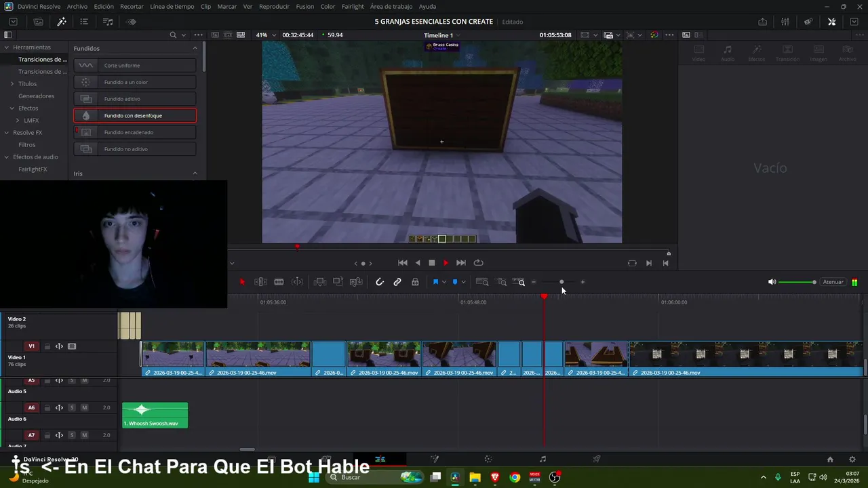Select the Fundido encadenado transition
868x488 pixels.
(x=135, y=132)
